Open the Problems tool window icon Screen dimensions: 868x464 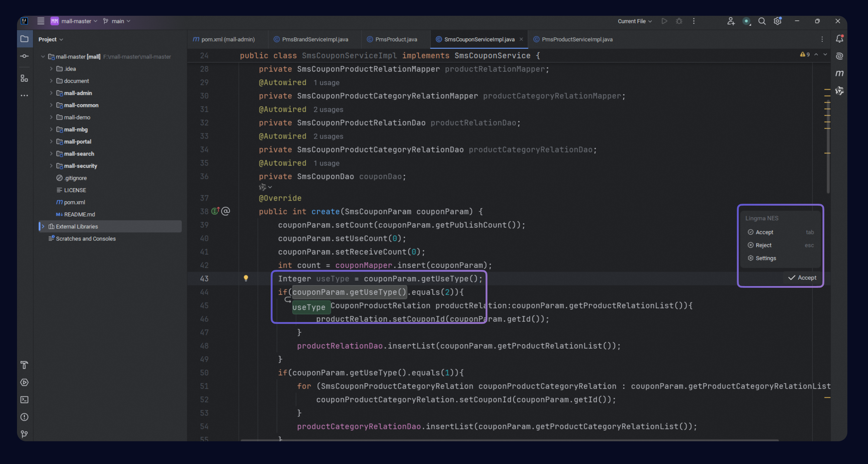(24, 417)
